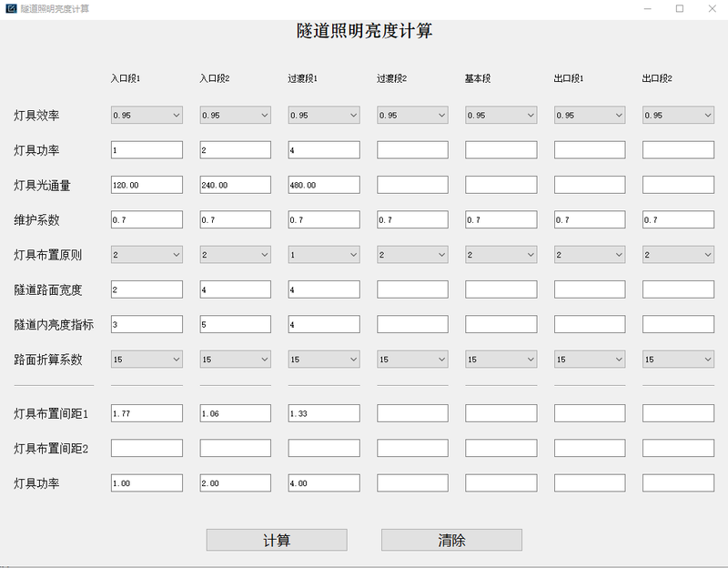Open 灯具效率 dropdown for 出口段1
This screenshot has width=728, height=568.
point(590,116)
